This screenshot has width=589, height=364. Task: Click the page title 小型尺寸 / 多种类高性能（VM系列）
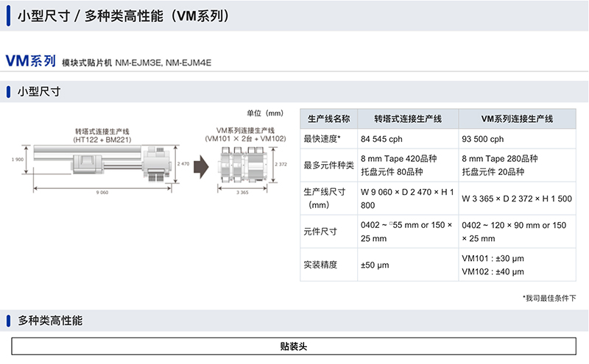click(122, 15)
